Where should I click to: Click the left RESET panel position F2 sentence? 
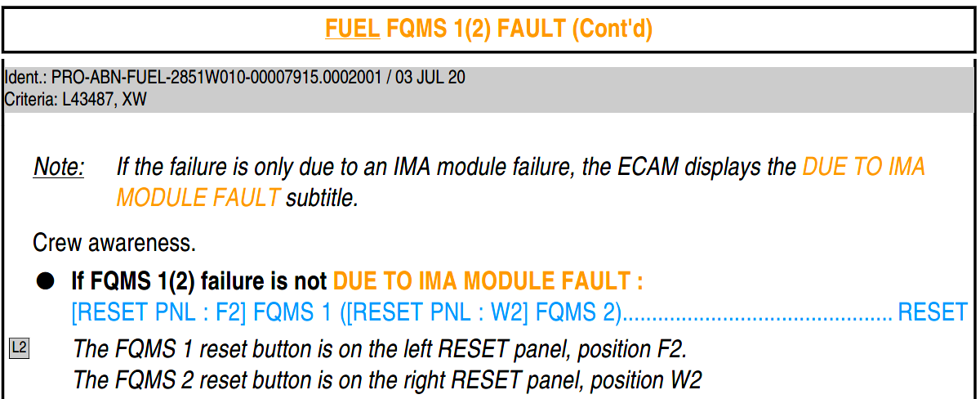[380, 349]
